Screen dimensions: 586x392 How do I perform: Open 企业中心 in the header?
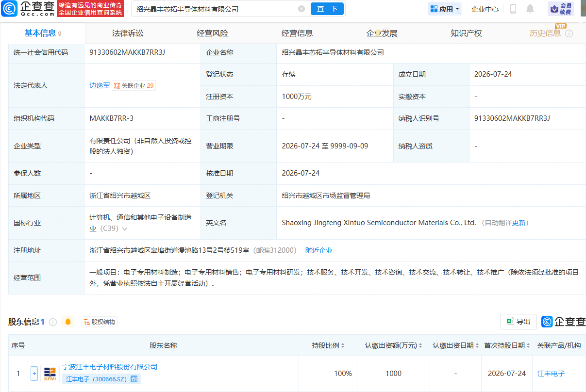[x=485, y=9]
